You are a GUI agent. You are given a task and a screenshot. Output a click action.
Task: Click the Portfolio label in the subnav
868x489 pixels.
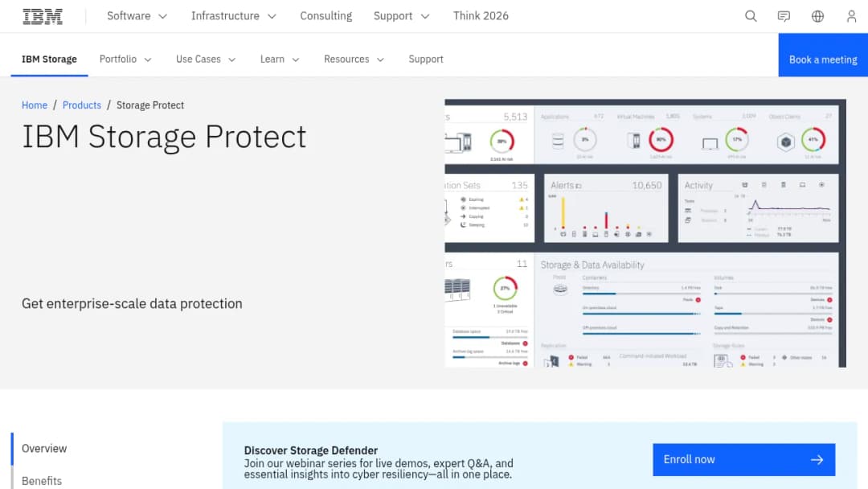pyautogui.click(x=118, y=60)
